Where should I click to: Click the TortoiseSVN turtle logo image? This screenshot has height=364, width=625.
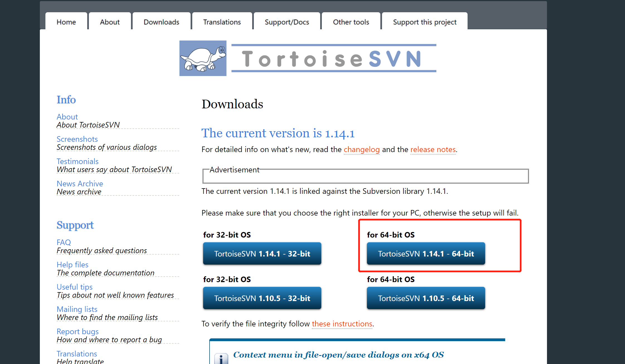pos(203,58)
